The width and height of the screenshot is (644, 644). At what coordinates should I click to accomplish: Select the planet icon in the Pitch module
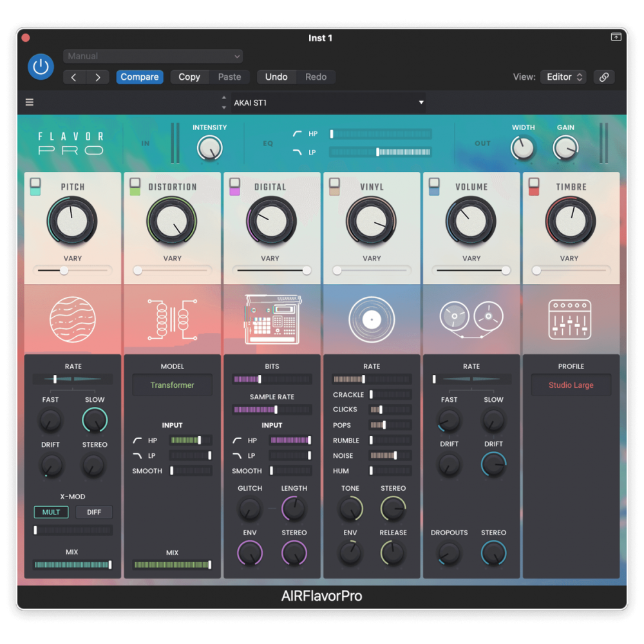(72, 319)
